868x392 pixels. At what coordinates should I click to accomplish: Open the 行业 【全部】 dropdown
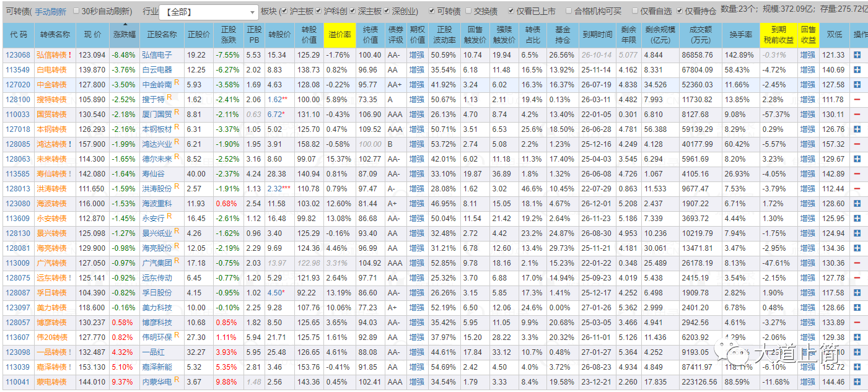209,12
